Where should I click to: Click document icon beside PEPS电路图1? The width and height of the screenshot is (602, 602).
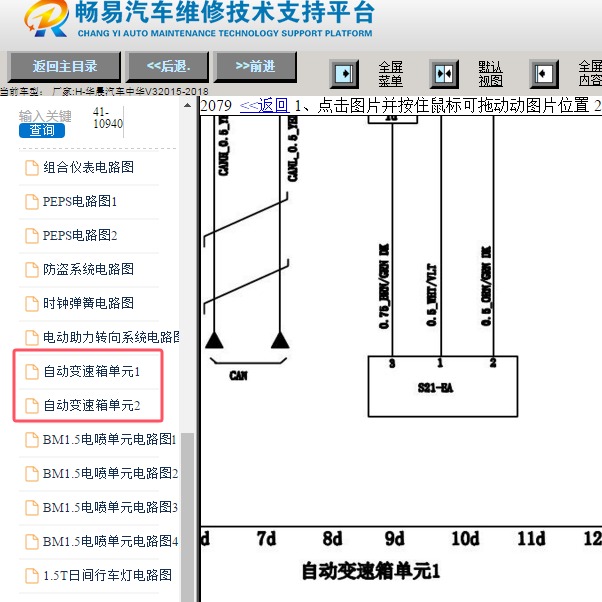[x=32, y=202]
